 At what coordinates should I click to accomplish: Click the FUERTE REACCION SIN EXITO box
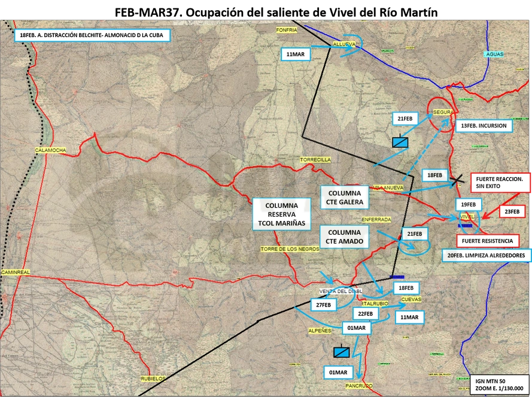coord(500,183)
